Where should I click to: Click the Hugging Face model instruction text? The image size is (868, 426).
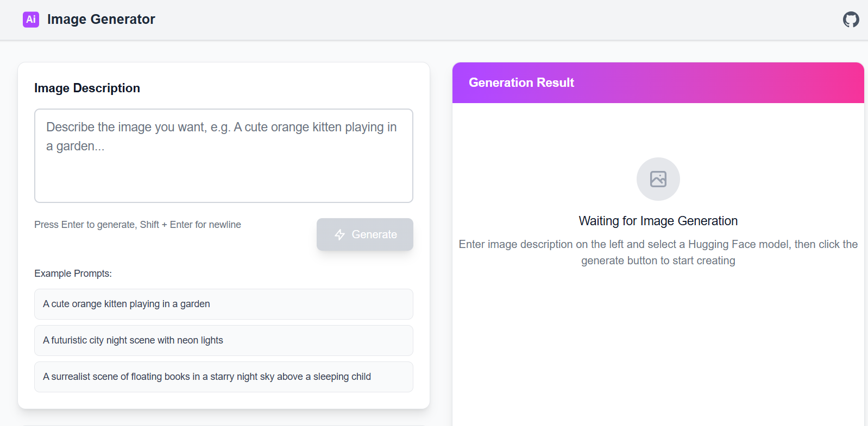658,252
